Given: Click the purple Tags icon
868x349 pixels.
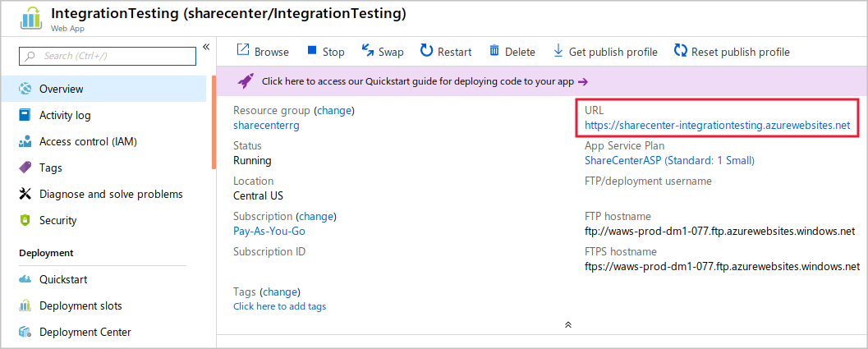Looking at the screenshot, I should (x=25, y=168).
